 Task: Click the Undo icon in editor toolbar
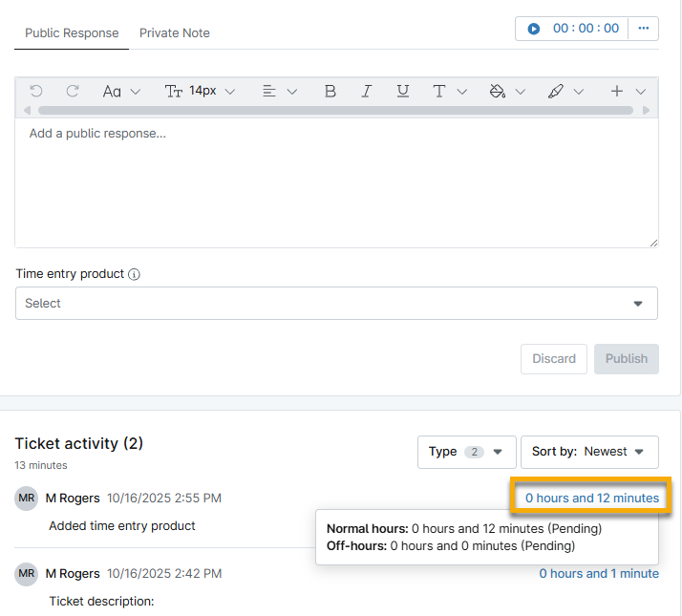(36, 91)
